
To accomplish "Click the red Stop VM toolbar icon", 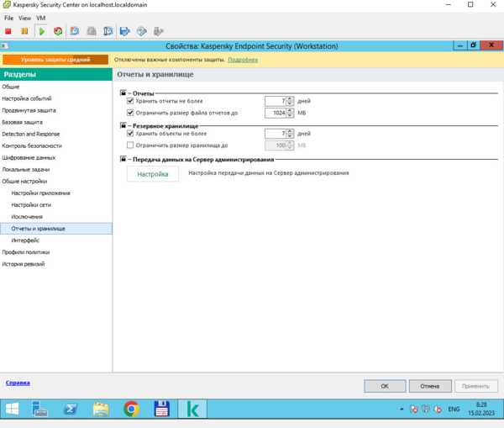I will [x=8, y=31].
